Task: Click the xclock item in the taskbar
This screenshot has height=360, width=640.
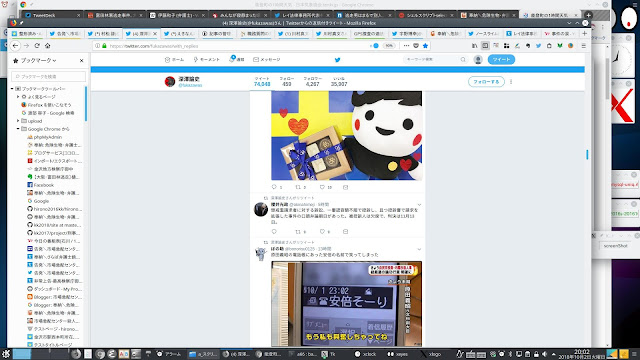Action: click(365, 354)
